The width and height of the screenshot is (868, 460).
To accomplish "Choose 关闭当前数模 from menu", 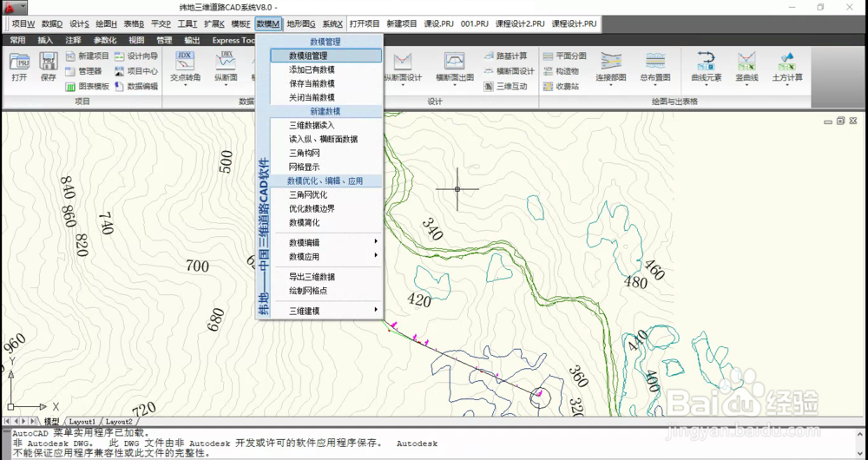I will [326, 97].
